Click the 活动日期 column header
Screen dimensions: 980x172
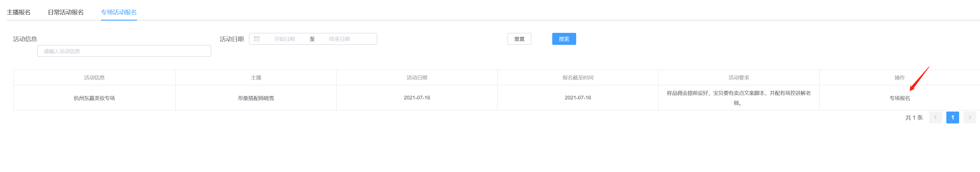(x=417, y=78)
